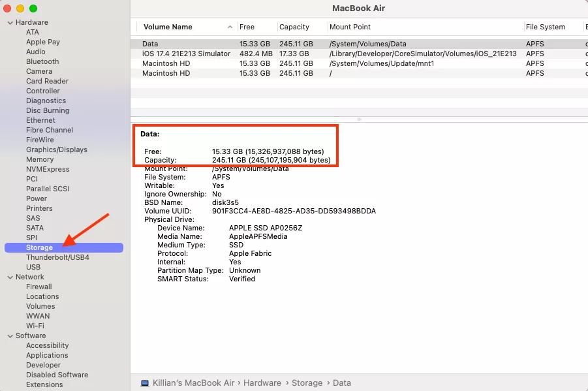Select the Data volume row

click(x=150, y=44)
